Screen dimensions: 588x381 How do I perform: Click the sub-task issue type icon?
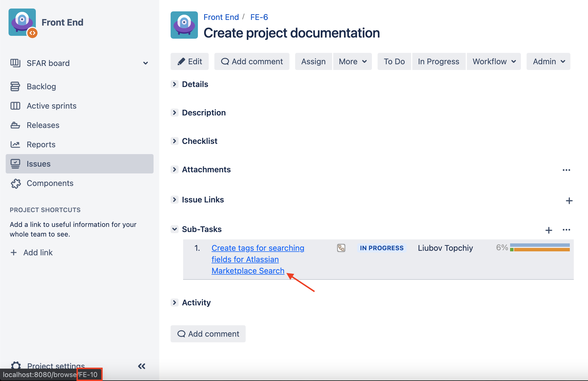[341, 248]
